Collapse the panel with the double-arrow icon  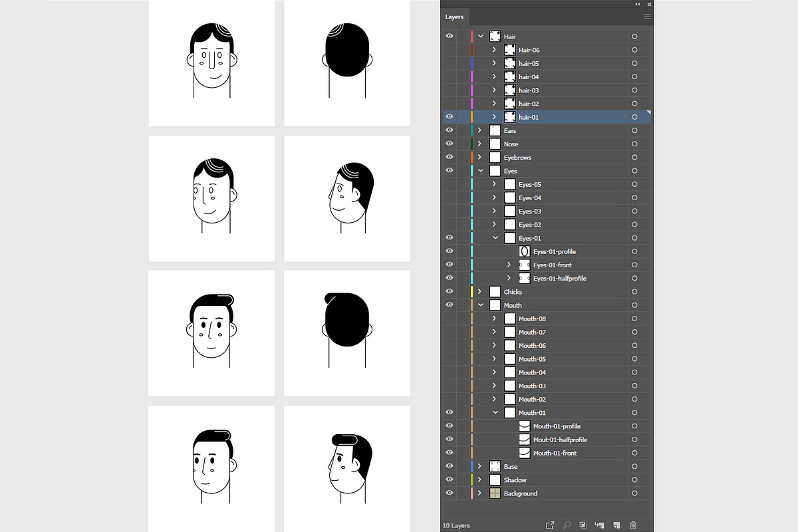click(639, 4)
